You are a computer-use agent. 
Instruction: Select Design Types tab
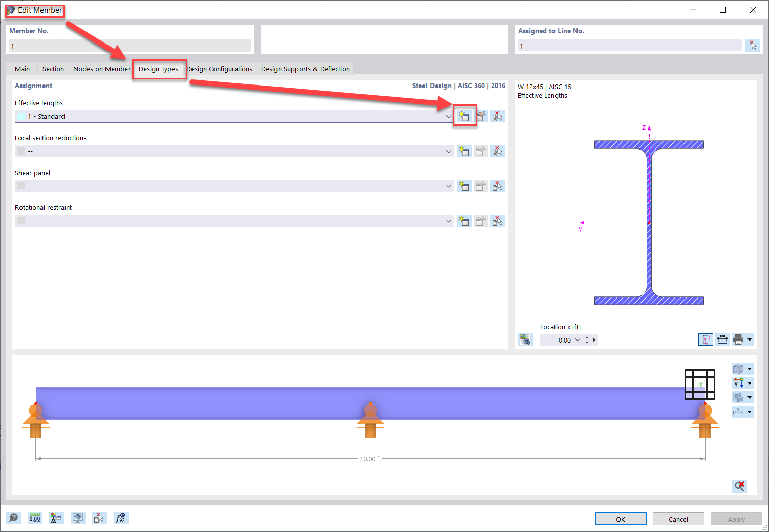pyautogui.click(x=158, y=69)
